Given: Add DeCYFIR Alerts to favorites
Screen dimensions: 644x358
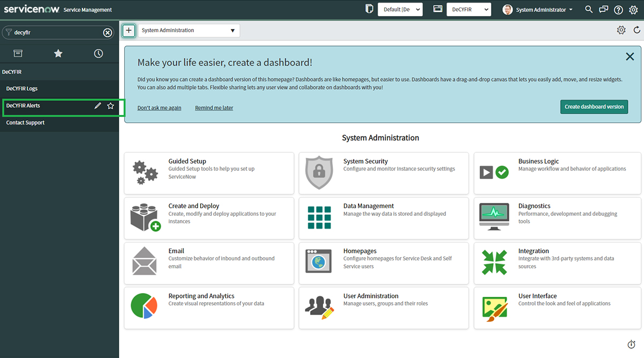Looking at the screenshot, I should coord(111,106).
